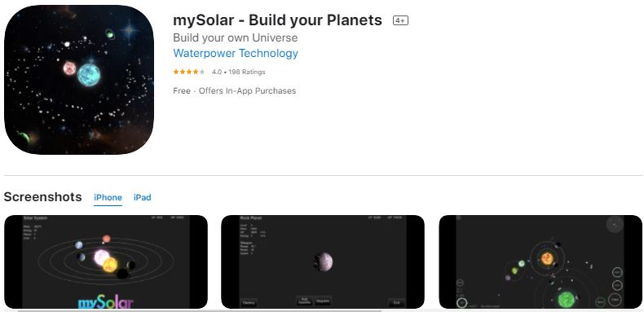Open the Solar System screenshot thumbnail

[106, 262]
